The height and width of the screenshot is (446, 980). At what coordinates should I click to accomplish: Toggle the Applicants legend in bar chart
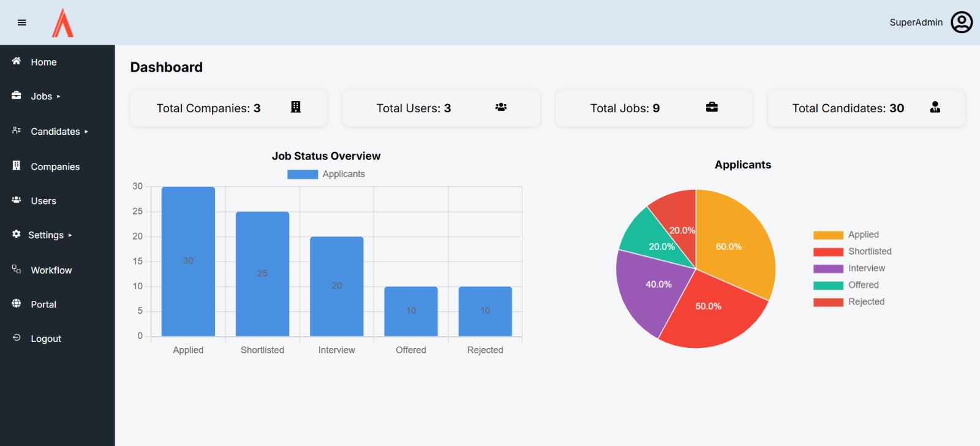pos(326,174)
